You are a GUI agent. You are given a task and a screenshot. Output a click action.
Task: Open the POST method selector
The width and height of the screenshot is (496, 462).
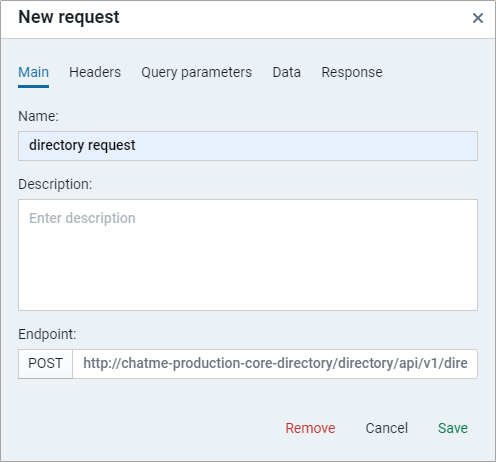coord(45,364)
